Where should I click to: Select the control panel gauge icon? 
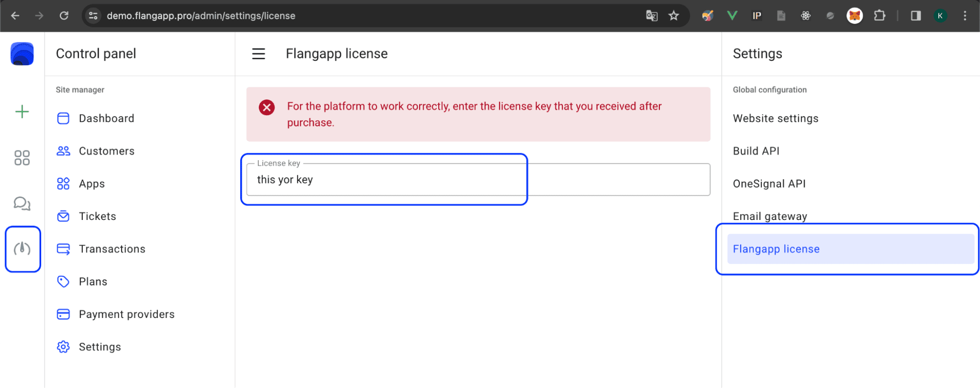coord(22,249)
